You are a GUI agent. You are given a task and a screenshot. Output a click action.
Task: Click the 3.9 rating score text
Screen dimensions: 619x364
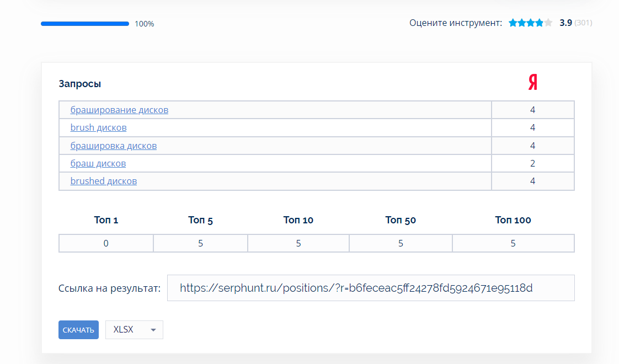point(565,23)
